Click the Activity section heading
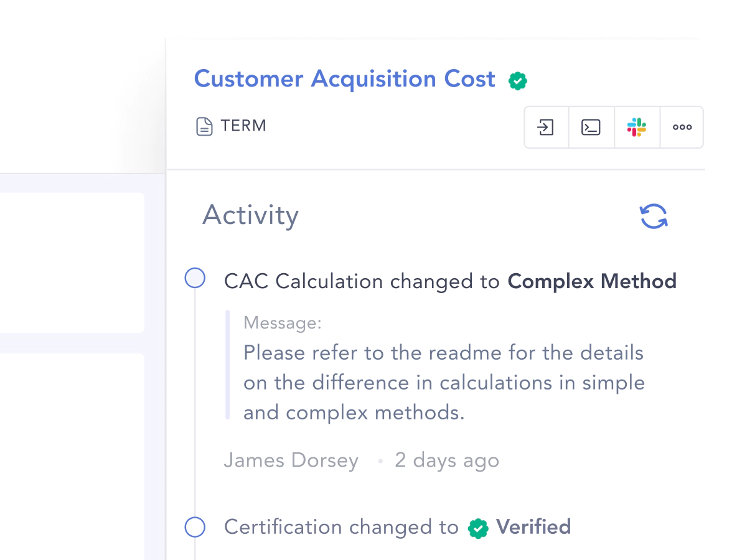The height and width of the screenshot is (560, 742). click(x=250, y=216)
